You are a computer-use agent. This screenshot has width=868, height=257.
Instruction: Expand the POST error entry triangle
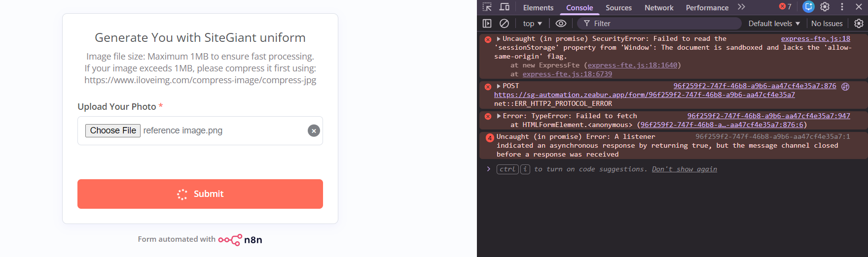click(x=499, y=86)
